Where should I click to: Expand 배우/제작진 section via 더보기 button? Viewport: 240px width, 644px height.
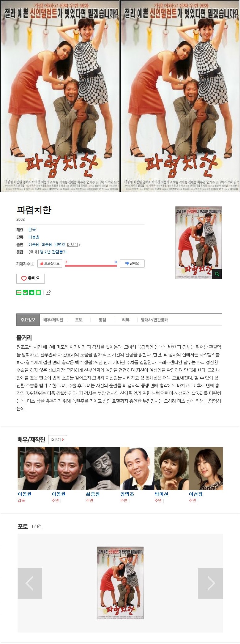pyautogui.click(x=57, y=440)
